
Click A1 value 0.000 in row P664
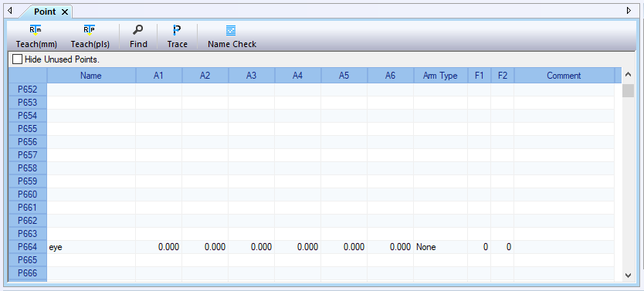click(x=159, y=247)
